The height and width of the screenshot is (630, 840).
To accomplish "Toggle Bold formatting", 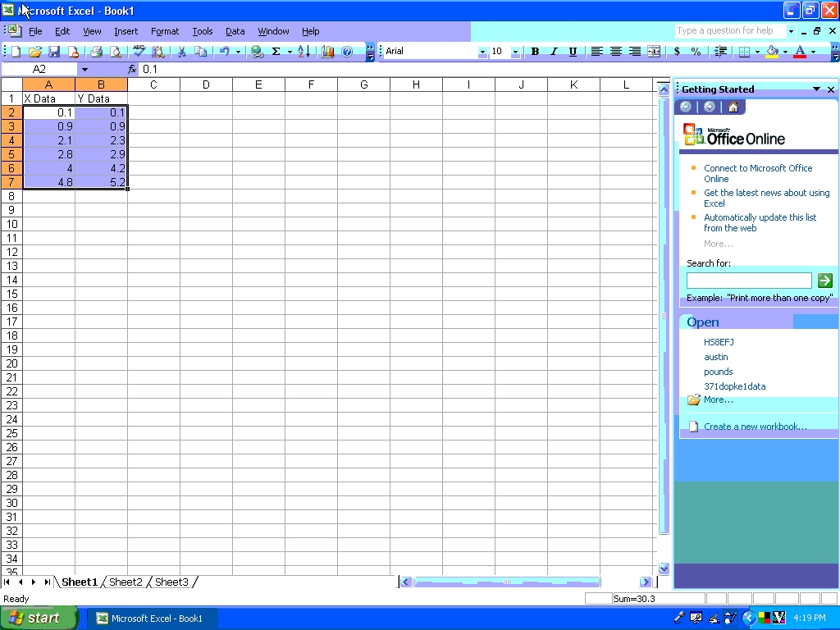I will pyautogui.click(x=535, y=51).
